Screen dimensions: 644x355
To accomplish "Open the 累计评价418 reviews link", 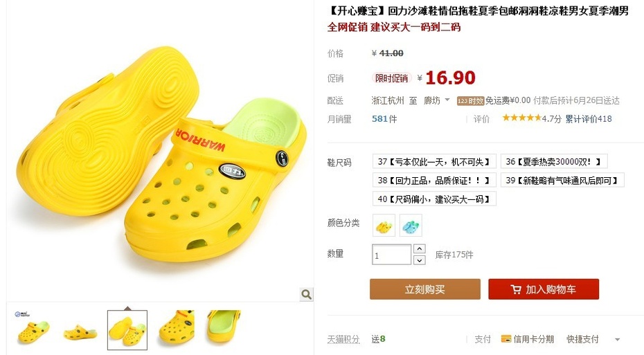I will point(589,118).
